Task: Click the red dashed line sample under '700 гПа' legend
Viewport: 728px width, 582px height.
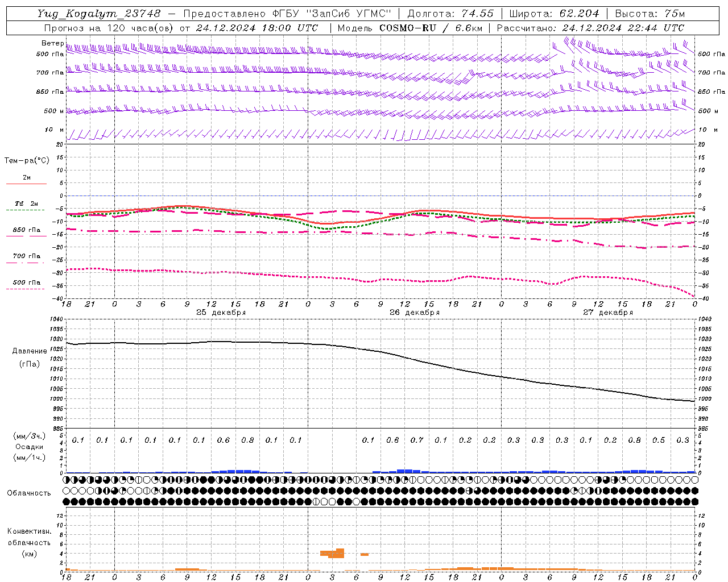Action: coord(25,263)
